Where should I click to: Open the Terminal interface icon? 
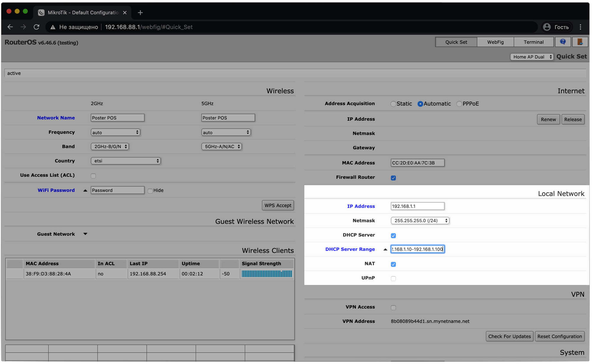coord(533,42)
